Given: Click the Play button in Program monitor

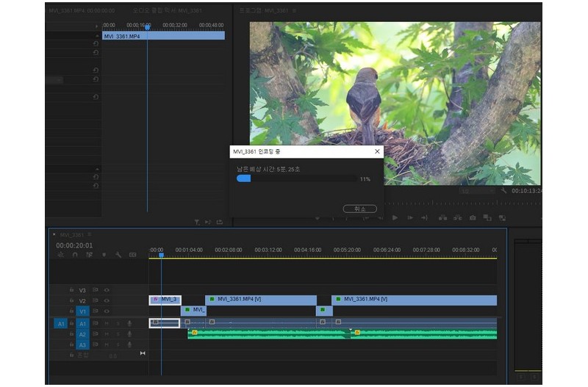Looking at the screenshot, I should 395,218.
